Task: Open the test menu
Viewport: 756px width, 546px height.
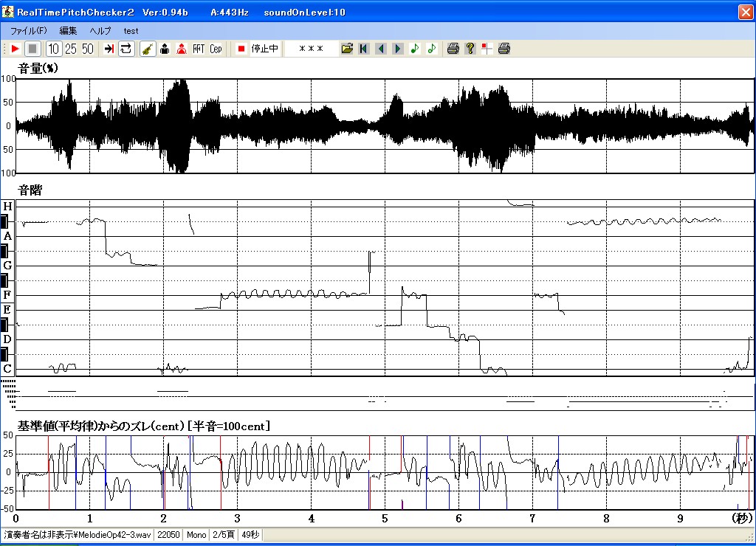Action: point(131,31)
